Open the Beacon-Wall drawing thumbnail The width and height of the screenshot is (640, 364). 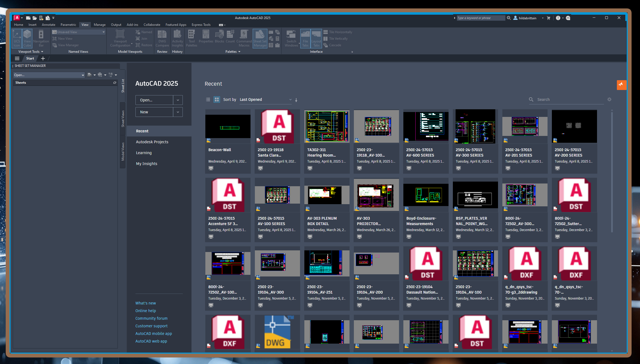click(x=228, y=126)
